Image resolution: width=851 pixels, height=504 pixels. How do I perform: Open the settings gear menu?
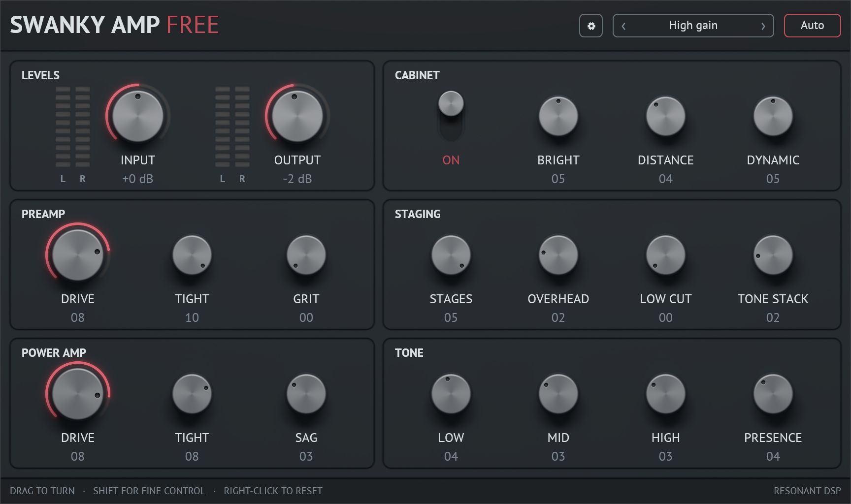pyautogui.click(x=591, y=26)
